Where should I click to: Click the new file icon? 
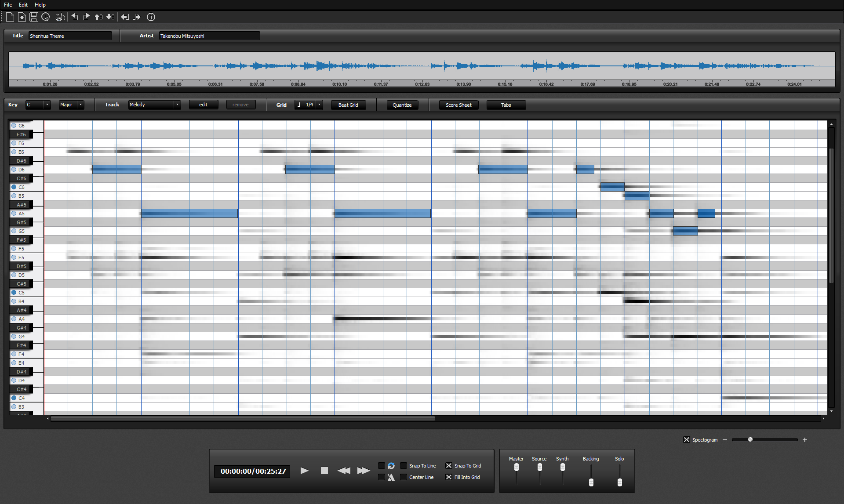point(10,17)
